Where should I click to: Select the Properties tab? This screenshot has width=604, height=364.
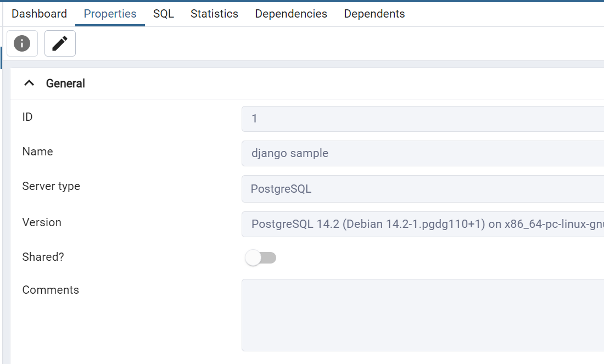[110, 14]
